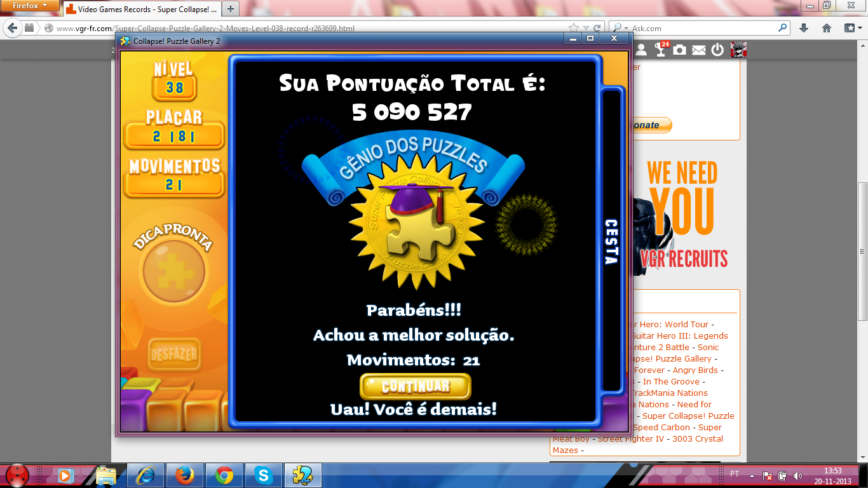The width and height of the screenshot is (868, 488).
Task: Click the power logout icon
Action: tap(717, 50)
